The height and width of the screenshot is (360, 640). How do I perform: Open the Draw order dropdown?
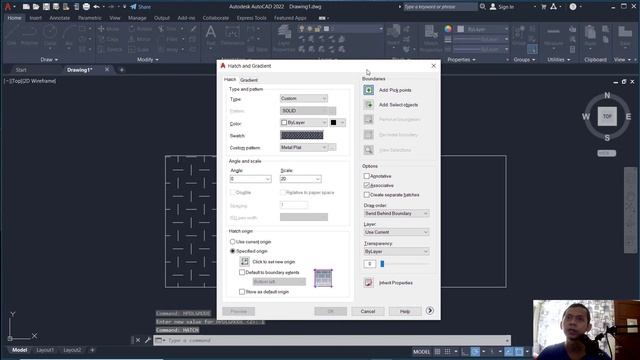[x=396, y=213]
